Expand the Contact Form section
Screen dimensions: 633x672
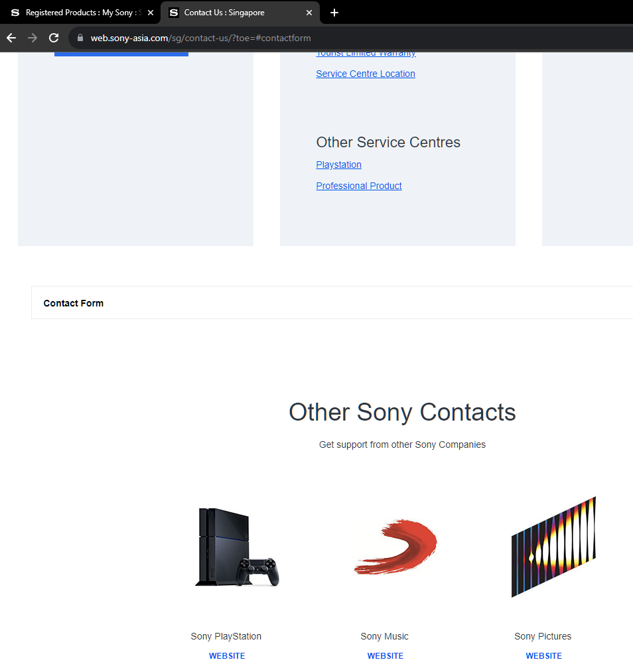point(332,303)
